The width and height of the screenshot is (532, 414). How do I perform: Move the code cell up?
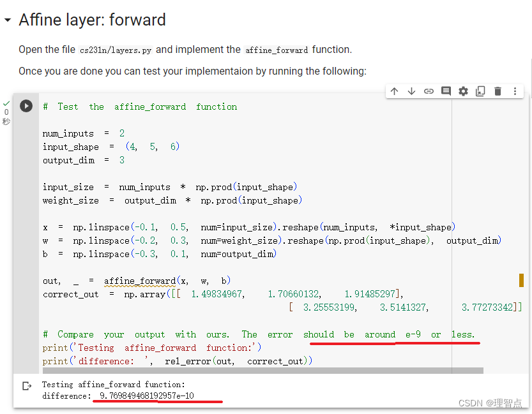pyautogui.click(x=395, y=91)
